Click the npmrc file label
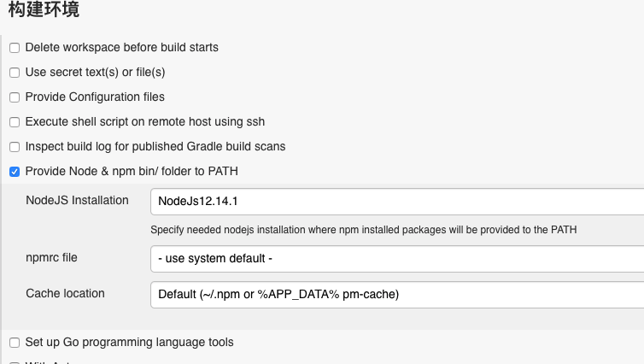 click(57, 257)
